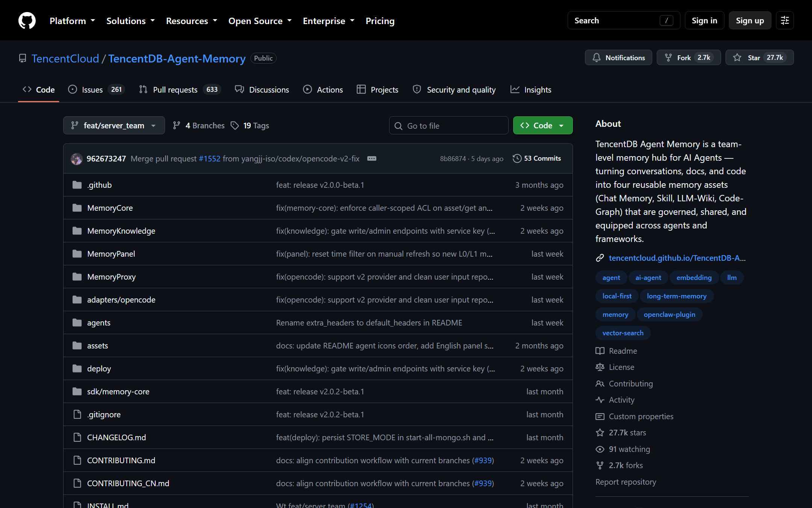Open the 4 Branches list
The image size is (812, 508).
[x=198, y=125]
